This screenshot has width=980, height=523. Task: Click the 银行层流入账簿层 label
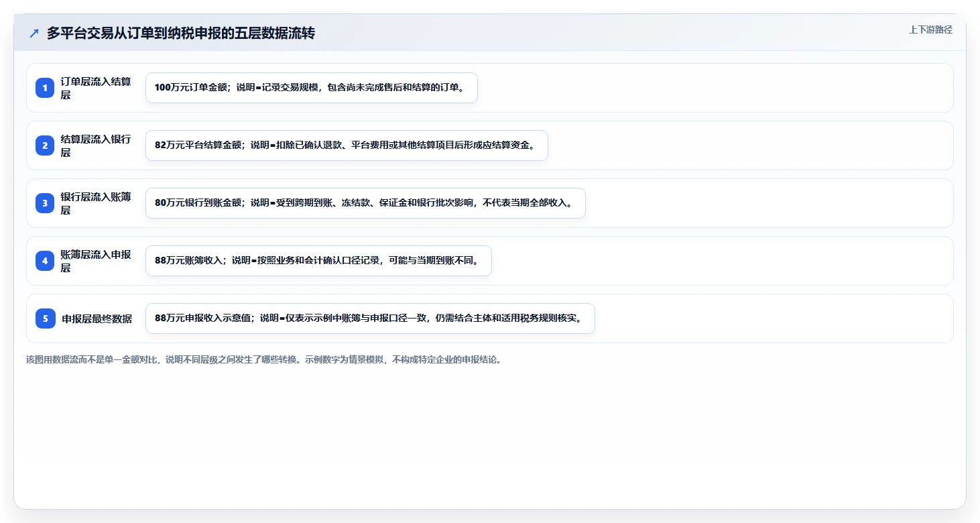(x=96, y=203)
